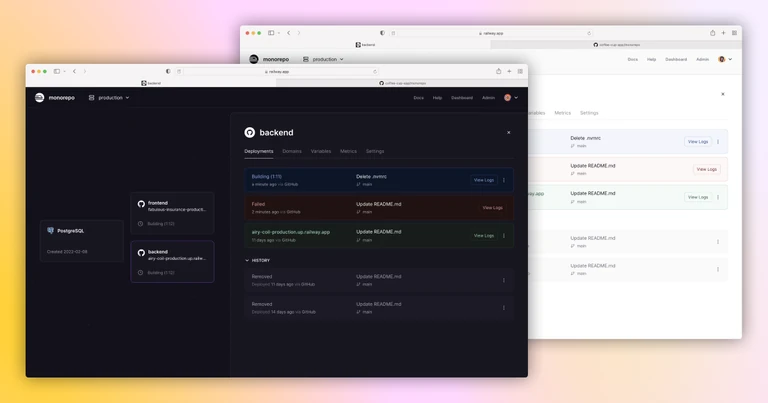The height and width of the screenshot is (403, 768).
Task: Switch to the Settings tab in the light window
Action: (589, 113)
